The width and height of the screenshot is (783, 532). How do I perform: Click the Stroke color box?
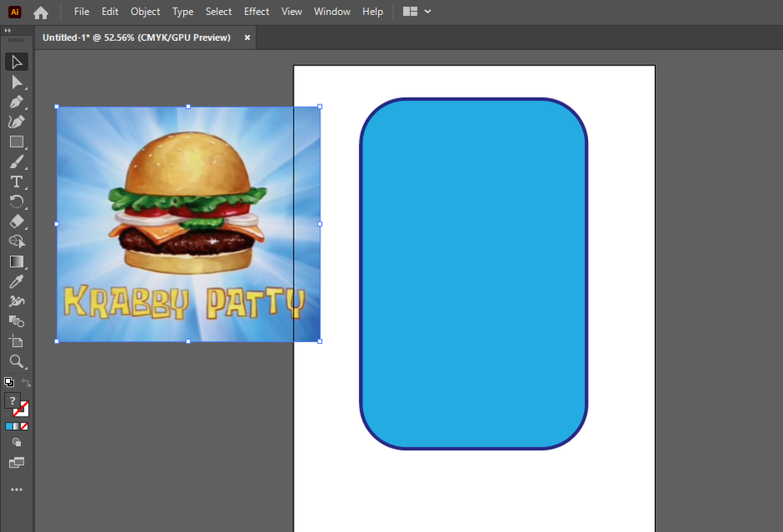22,409
